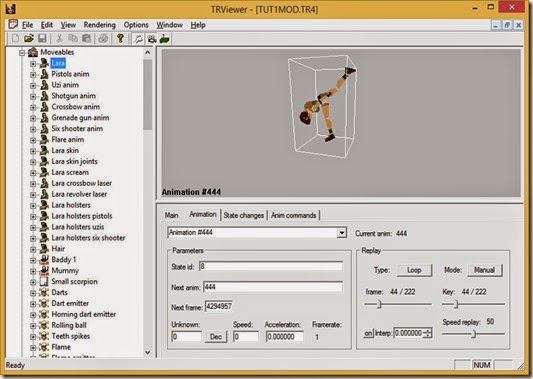Click the wrench tool toolbar icon

coord(138,39)
